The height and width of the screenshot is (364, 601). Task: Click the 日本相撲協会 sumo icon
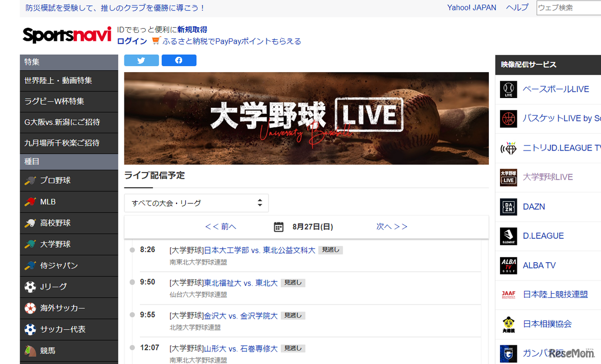509,324
